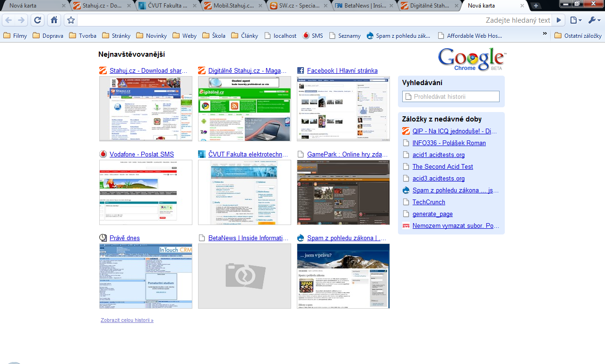The height and width of the screenshot is (364, 605).
Task: Expand the Doprava bookmarks folder
Action: point(48,35)
